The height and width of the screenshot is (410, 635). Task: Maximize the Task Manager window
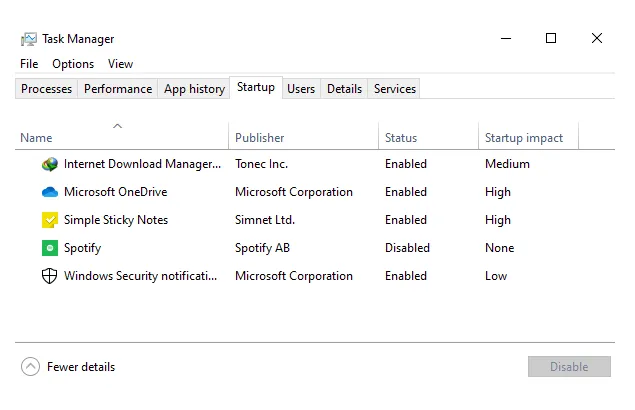click(551, 38)
